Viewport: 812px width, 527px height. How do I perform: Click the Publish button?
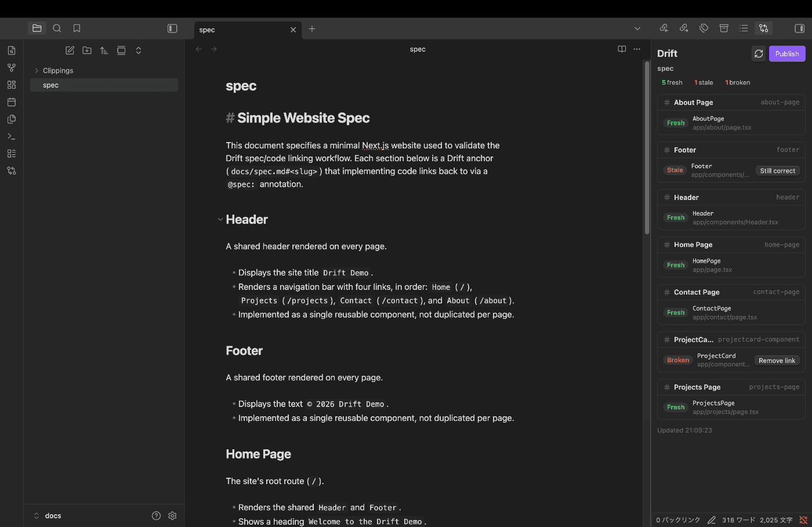(787, 54)
